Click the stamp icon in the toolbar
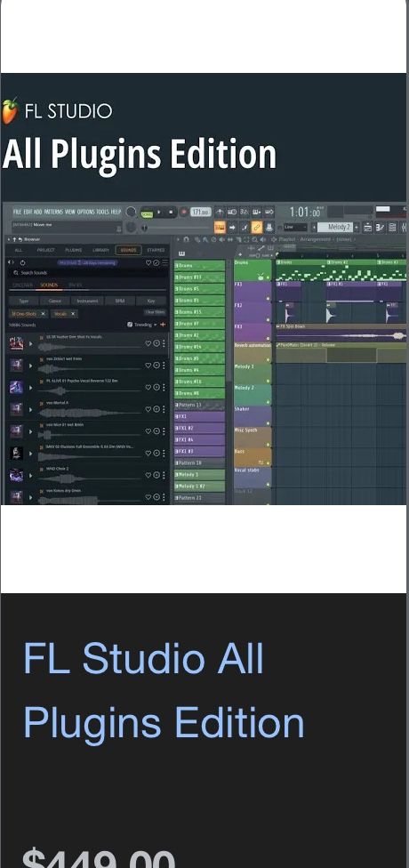This screenshot has height=868, width=409. click(x=269, y=227)
